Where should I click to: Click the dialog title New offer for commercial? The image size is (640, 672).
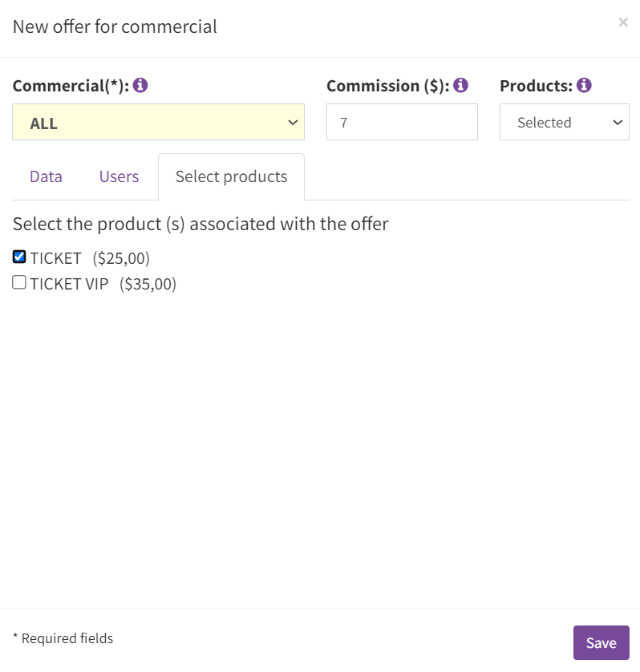tap(115, 26)
